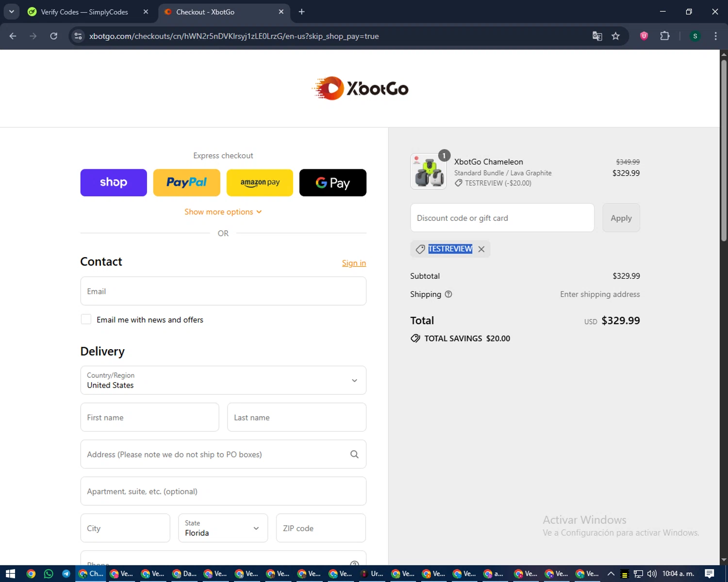Image resolution: width=728 pixels, height=582 pixels.
Task: Open the translate page icon
Action: click(x=597, y=36)
